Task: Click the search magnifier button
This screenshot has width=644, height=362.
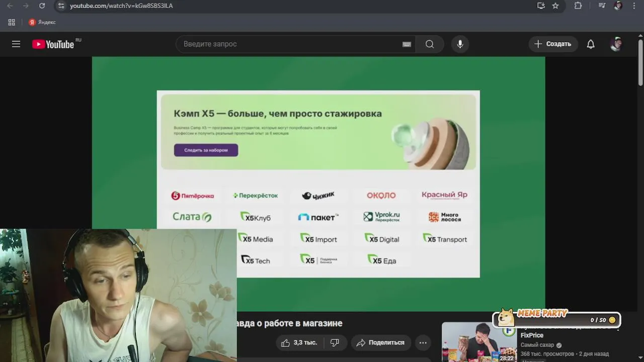Action: pyautogui.click(x=430, y=44)
